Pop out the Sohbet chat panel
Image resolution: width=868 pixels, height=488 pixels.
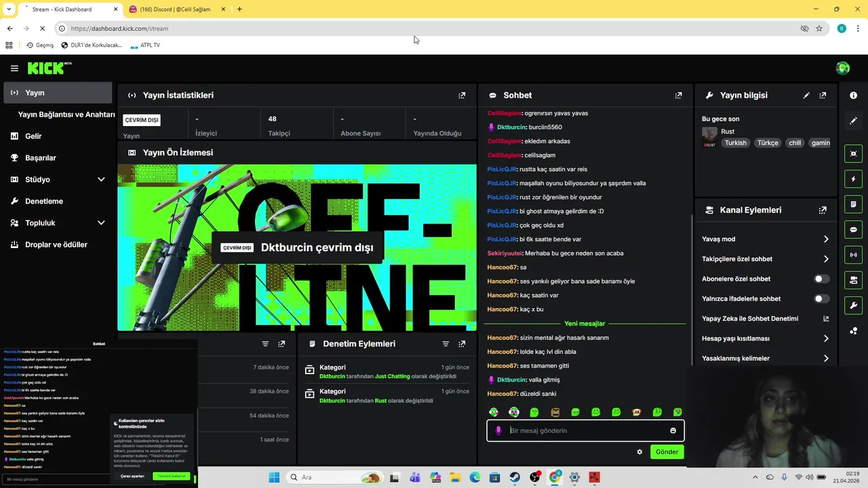(678, 96)
